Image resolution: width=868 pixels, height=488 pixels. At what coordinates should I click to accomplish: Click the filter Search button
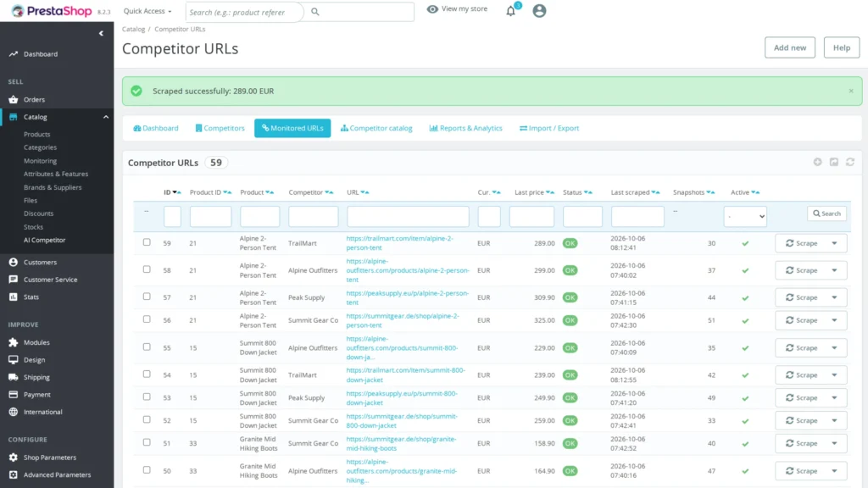click(826, 213)
